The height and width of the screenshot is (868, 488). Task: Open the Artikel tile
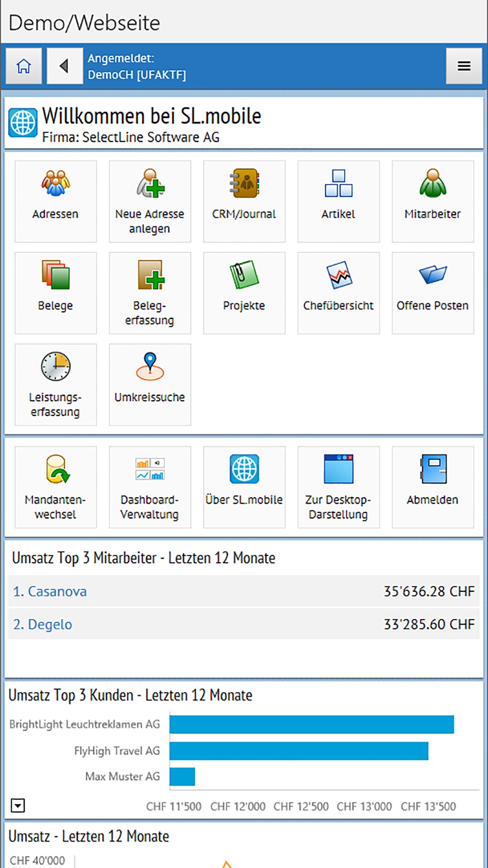[x=338, y=202]
